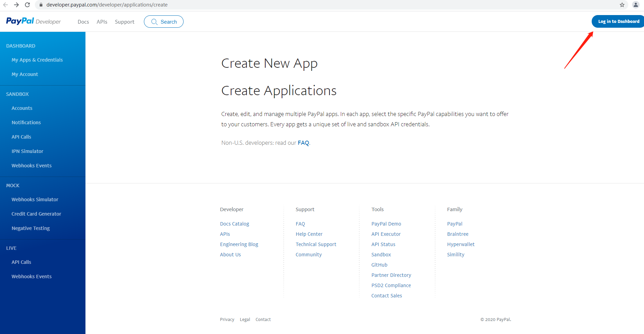The height and width of the screenshot is (334, 644).
Task: Open Engineering Blog link
Action: click(x=239, y=244)
